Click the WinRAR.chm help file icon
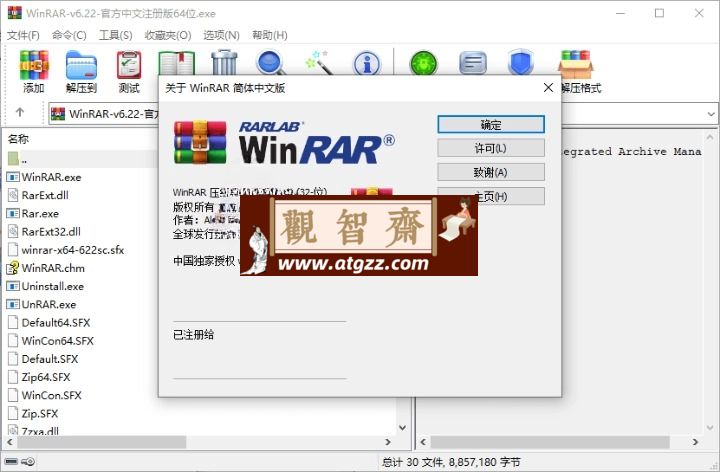This screenshot has height=472, width=720. click(13, 268)
